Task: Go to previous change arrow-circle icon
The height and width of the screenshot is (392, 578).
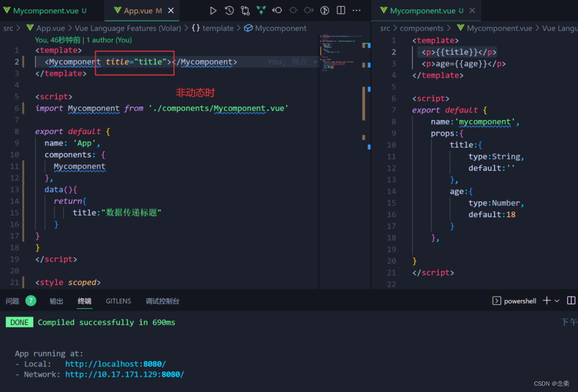Action: pos(277,10)
